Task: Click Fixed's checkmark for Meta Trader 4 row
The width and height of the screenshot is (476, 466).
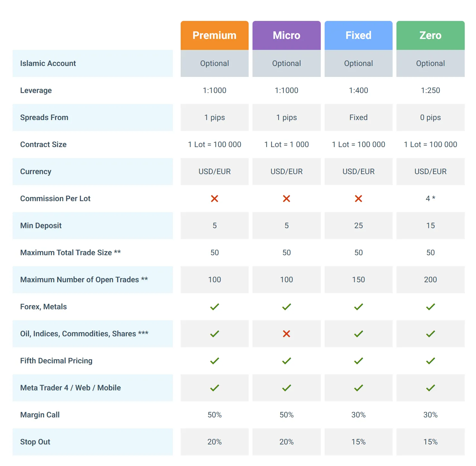Action: click(358, 388)
